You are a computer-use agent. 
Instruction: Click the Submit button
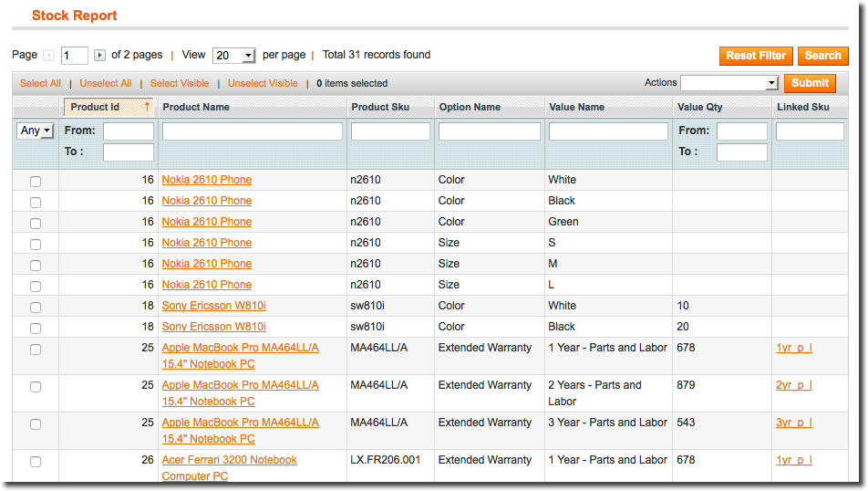(810, 83)
